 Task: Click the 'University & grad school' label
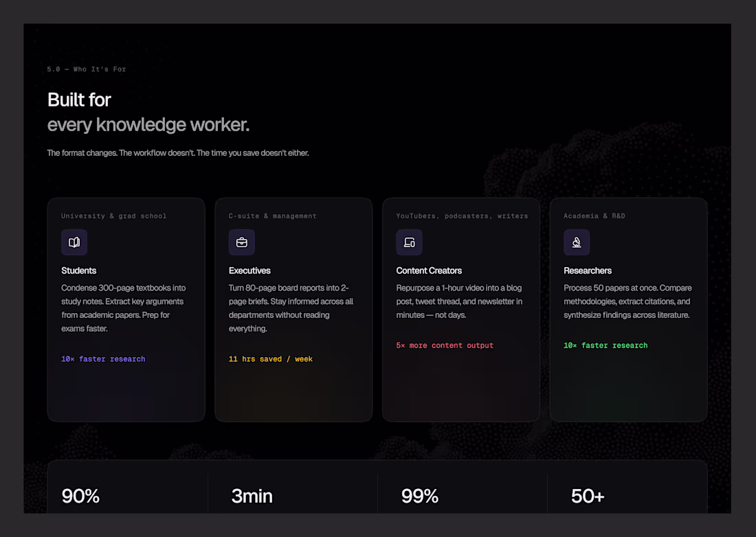tap(114, 216)
